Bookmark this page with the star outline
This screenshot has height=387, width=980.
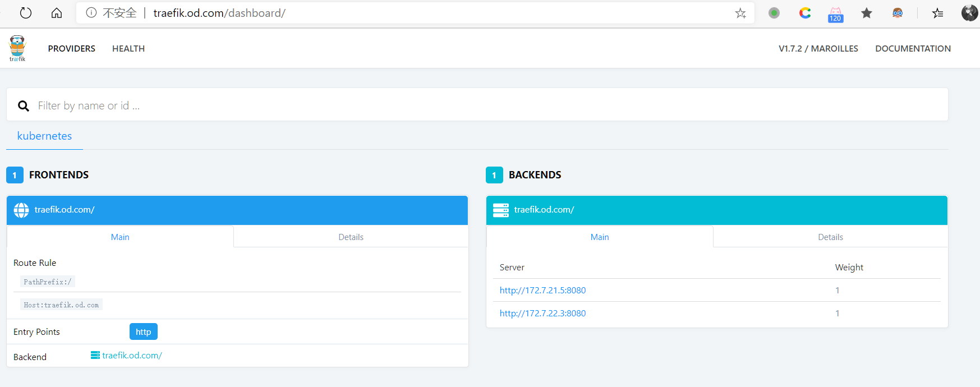click(740, 13)
